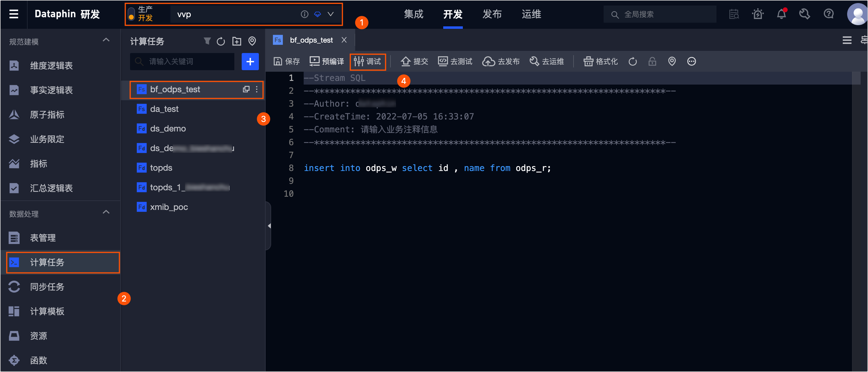Click the locate icon in tasks panel header
The width and height of the screenshot is (868, 372).
[x=252, y=41]
